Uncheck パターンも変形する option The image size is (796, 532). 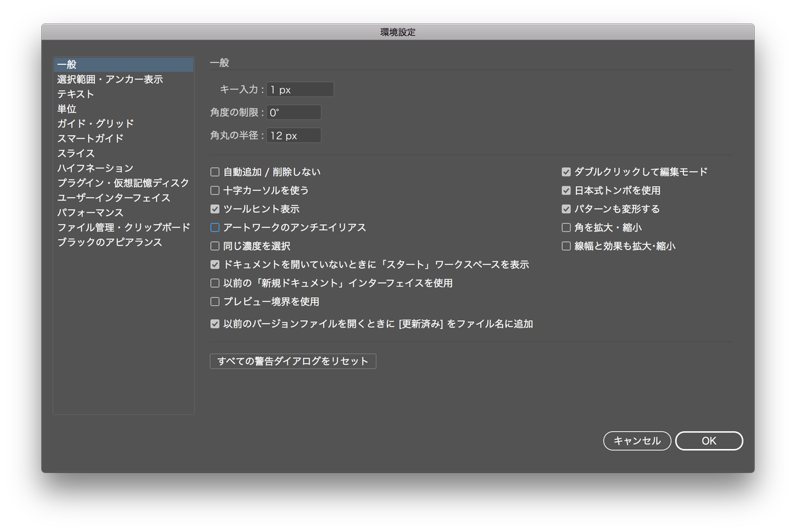tap(566, 208)
